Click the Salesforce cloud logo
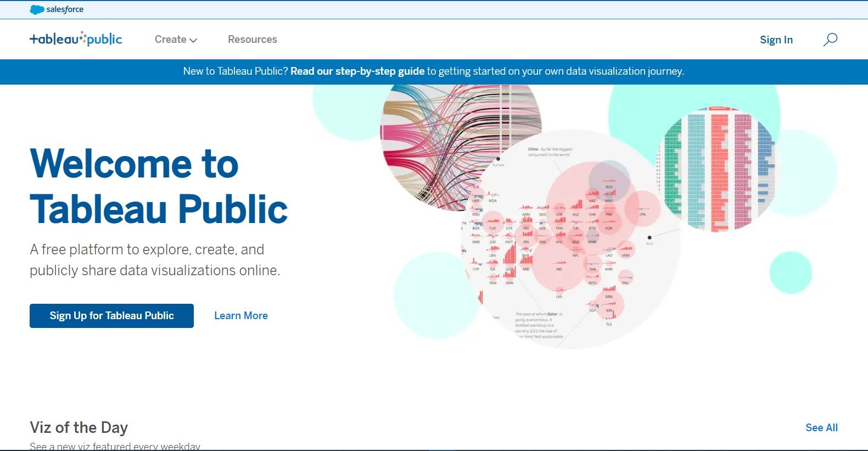868x451 pixels. [37, 9]
